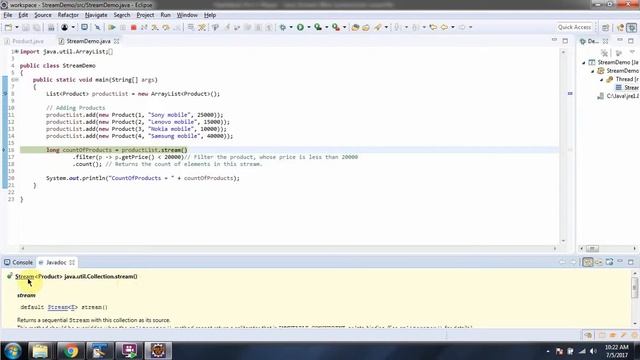This screenshot has width=640, height=360.
Task: Open the Back history dropdown arrow
Action: tap(453, 27)
